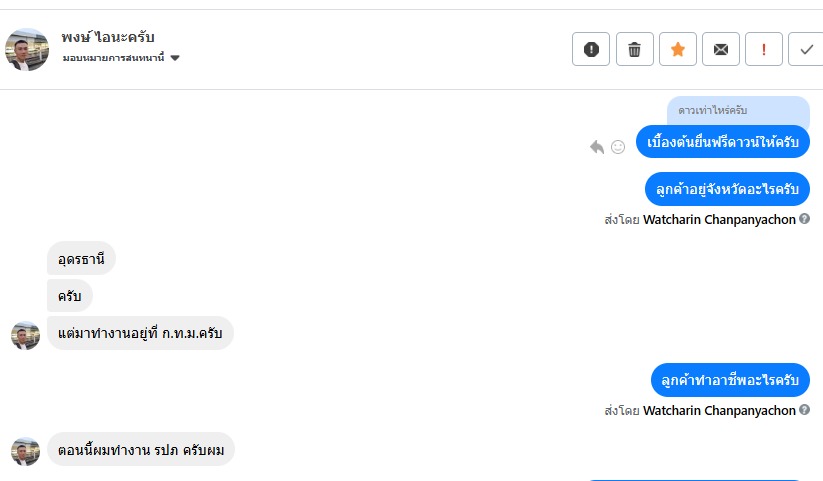The image size is (823, 481).
Task: Delete conversation with the trash icon
Action: pyautogui.click(x=634, y=49)
